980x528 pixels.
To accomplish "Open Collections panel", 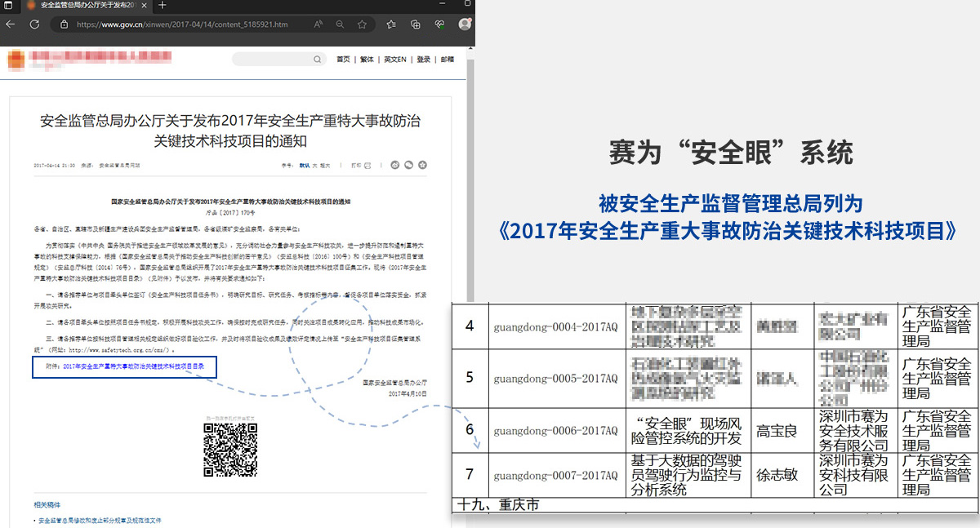I will 415,24.
